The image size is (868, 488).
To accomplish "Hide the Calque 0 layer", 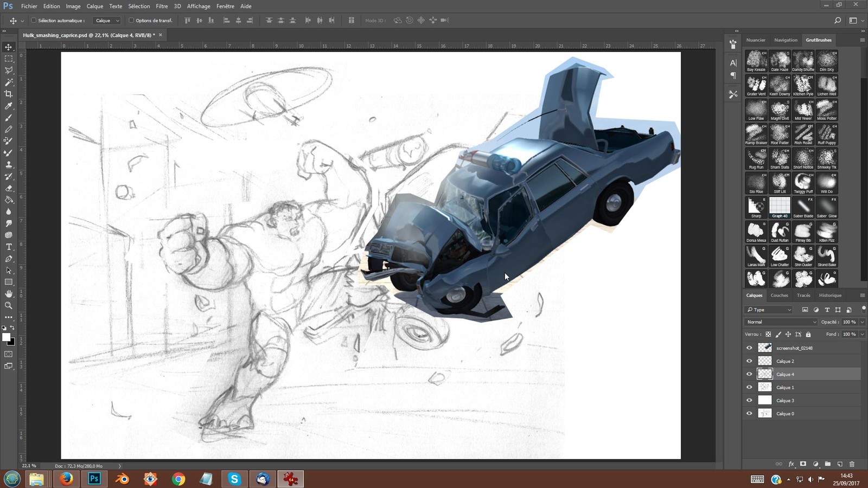I will coord(749,413).
